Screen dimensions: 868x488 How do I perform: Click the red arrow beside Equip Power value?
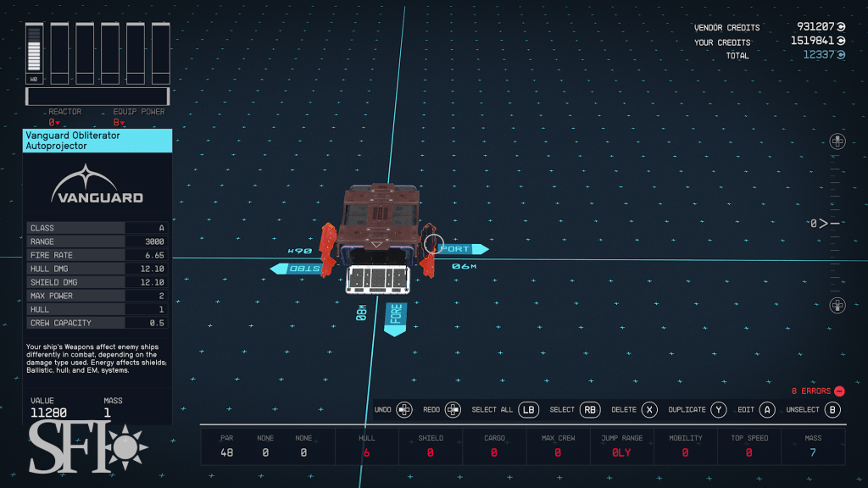tap(123, 124)
